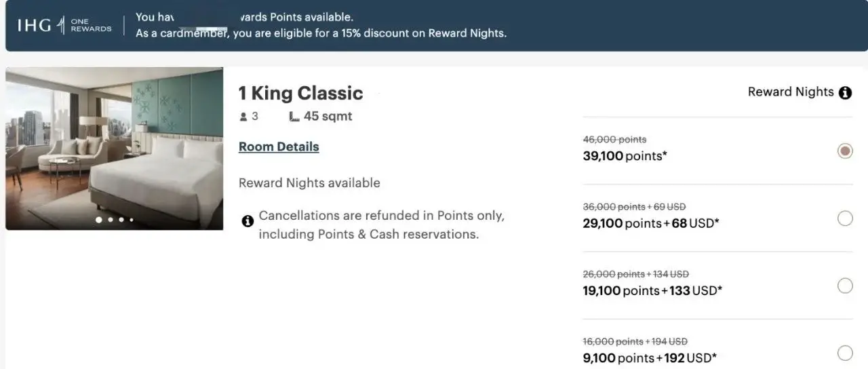Open the Room Details link
This screenshot has width=868, height=369.
coord(279,147)
